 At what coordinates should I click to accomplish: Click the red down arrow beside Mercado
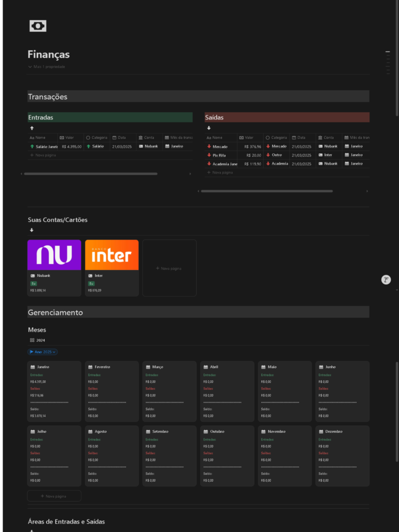pos(209,147)
